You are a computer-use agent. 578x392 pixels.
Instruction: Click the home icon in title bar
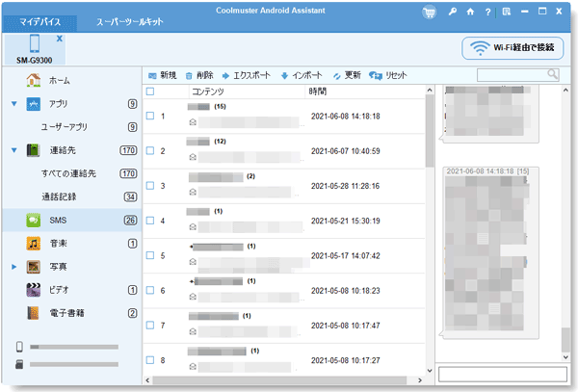point(470,12)
